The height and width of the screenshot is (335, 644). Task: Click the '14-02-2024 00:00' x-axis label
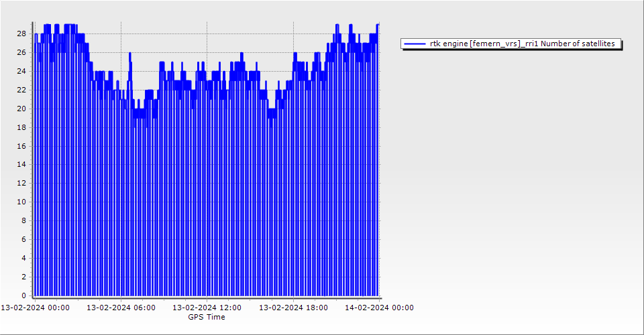pyautogui.click(x=379, y=308)
